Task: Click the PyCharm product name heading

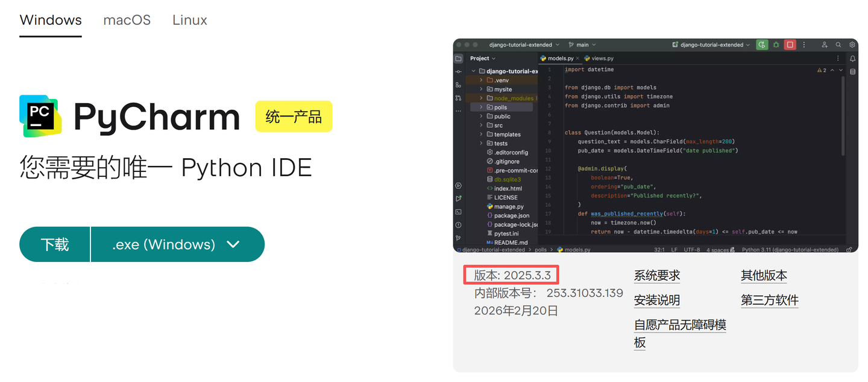Action: coord(157,116)
